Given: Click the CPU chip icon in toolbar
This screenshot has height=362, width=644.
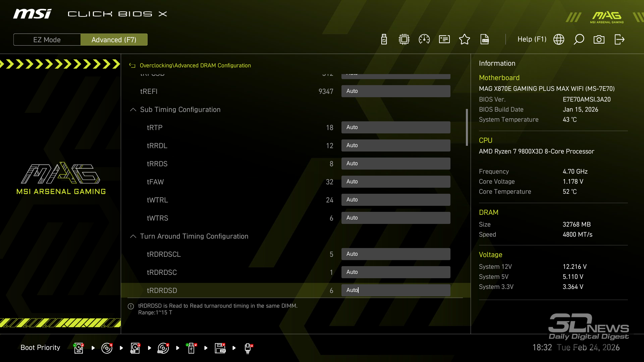Looking at the screenshot, I should pyautogui.click(x=404, y=40).
